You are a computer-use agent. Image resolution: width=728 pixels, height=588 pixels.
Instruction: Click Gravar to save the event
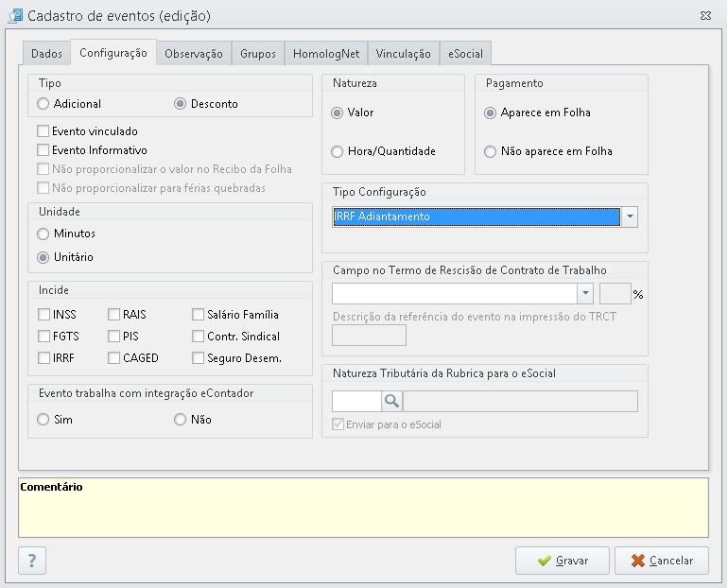point(563,561)
